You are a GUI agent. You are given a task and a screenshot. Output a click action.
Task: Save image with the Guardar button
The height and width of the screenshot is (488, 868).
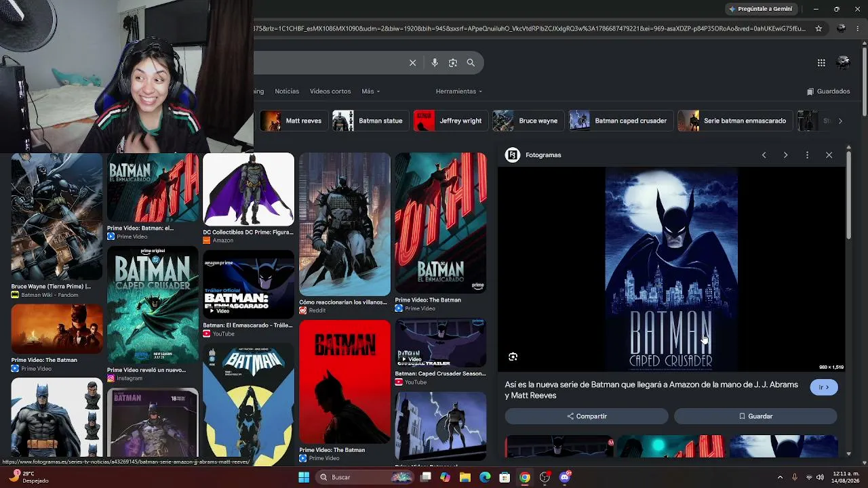click(x=755, y=416)
